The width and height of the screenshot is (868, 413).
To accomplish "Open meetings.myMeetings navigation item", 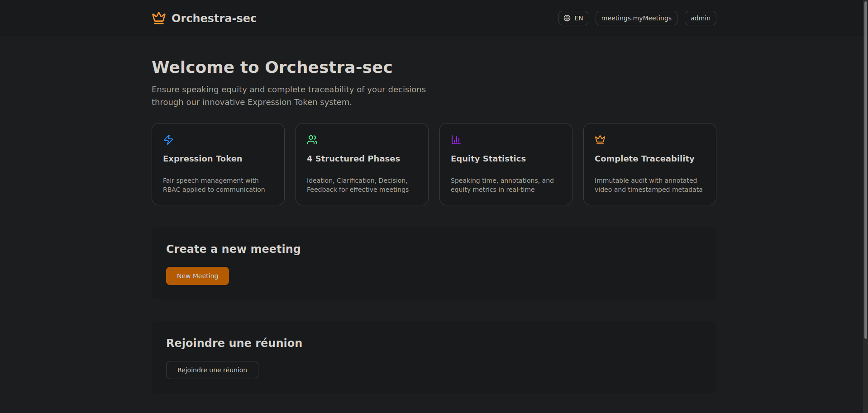I will point(636,18).
